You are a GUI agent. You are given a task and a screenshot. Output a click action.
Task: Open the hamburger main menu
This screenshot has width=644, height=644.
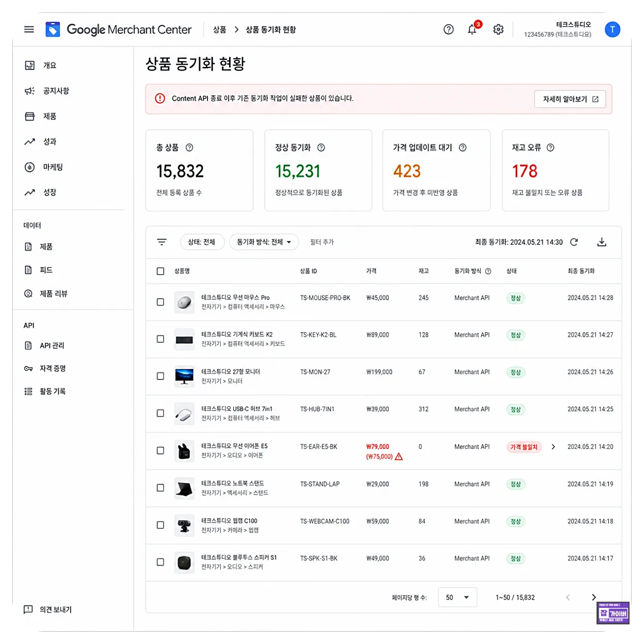pos(29,29)
